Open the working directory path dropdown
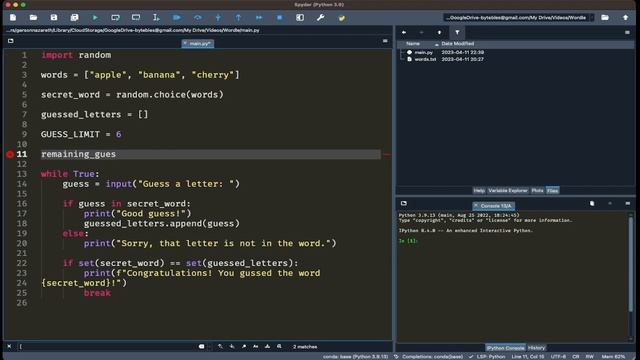The width and height of the screenshot is (640, 360). click(x=592, y=18)
